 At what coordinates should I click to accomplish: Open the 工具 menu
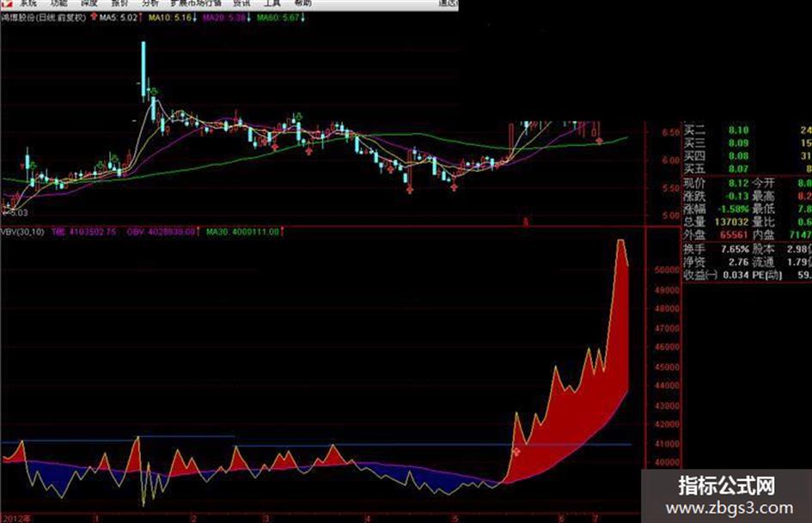(x=272, y=3)
